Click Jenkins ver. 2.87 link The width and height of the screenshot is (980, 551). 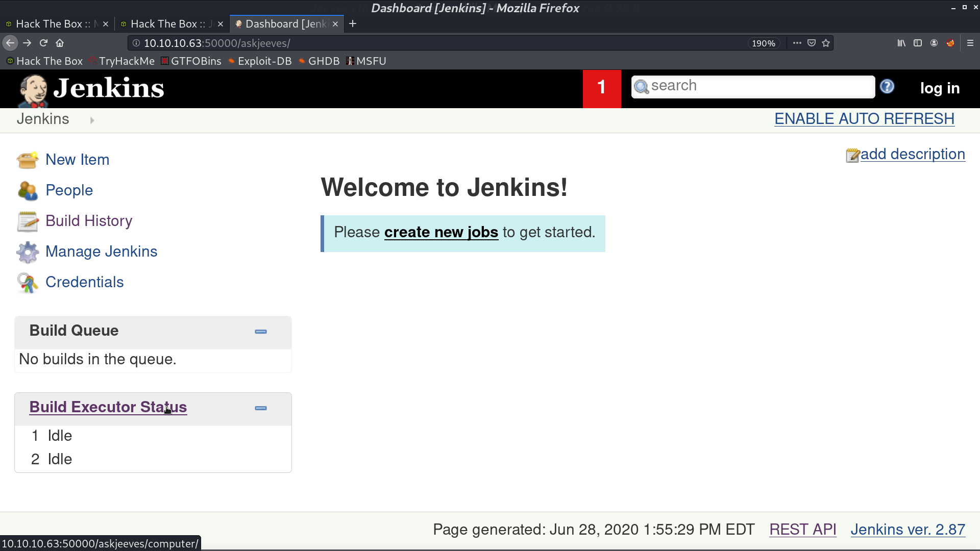pyautogui.click(x=908, y=530)
